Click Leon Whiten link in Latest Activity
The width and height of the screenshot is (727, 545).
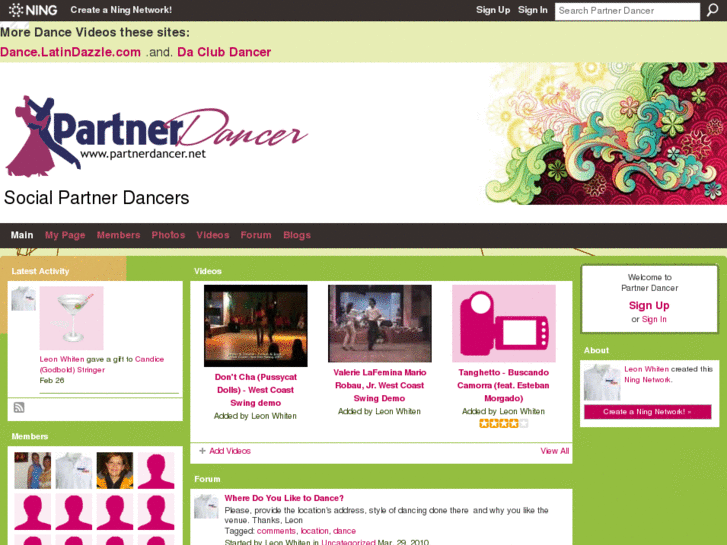tap(62, 359)
